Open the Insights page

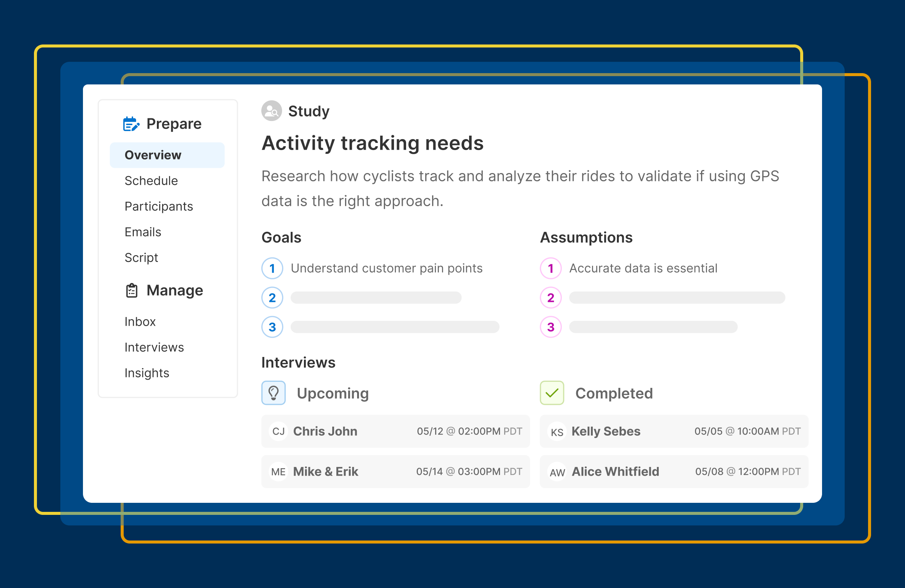[147, 373]
